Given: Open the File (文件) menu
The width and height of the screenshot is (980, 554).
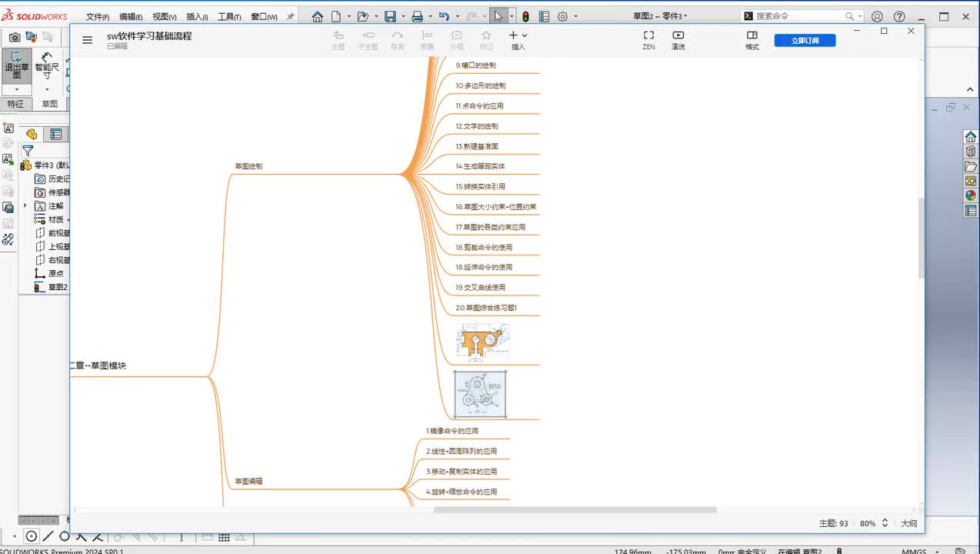Looking at the screenshot, I should coord(98,16).
